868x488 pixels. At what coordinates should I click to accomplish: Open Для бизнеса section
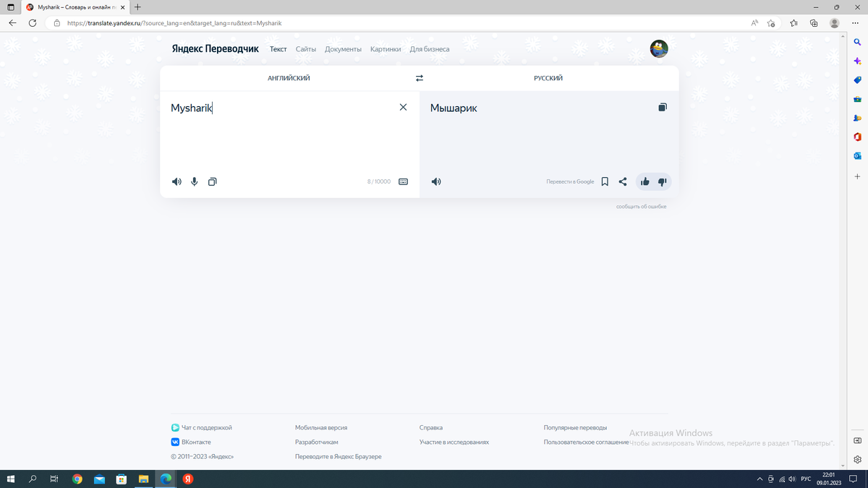[430, 49]
